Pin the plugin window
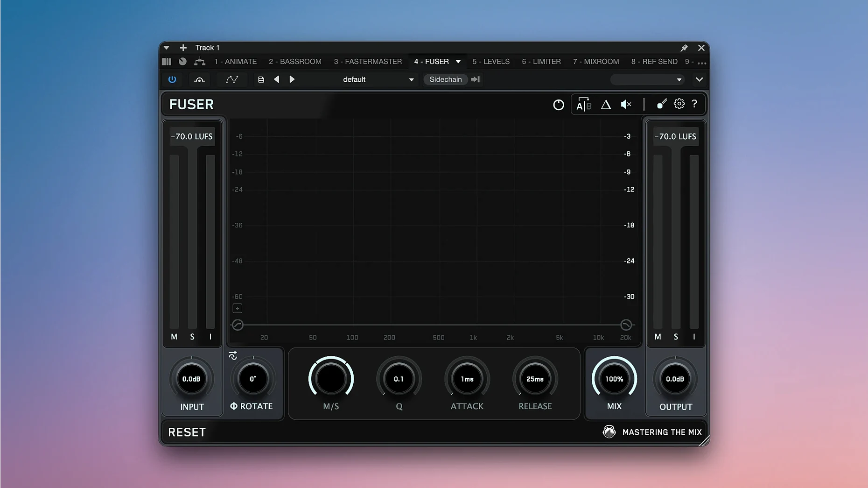Image resolution: width=868 pixels, height=488 pixels. [684, 48]
